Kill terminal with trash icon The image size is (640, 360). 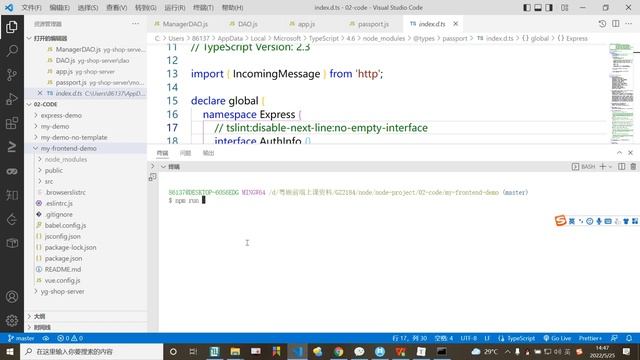tap(633, 167)
